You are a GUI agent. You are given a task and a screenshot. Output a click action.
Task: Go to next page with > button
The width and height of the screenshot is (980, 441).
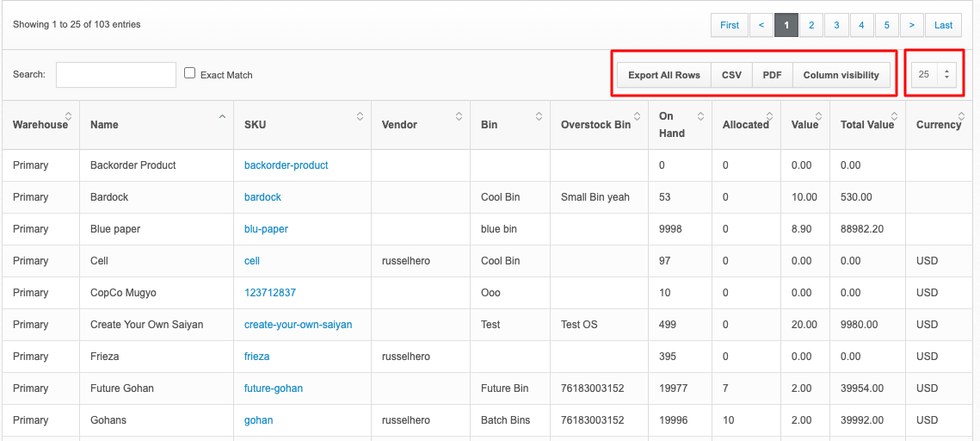click(912, 25)
